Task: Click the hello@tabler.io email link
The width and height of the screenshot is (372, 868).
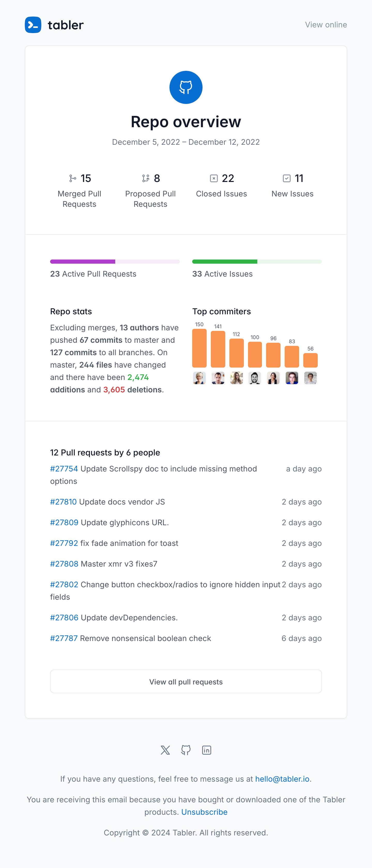Action: point(282,779)
